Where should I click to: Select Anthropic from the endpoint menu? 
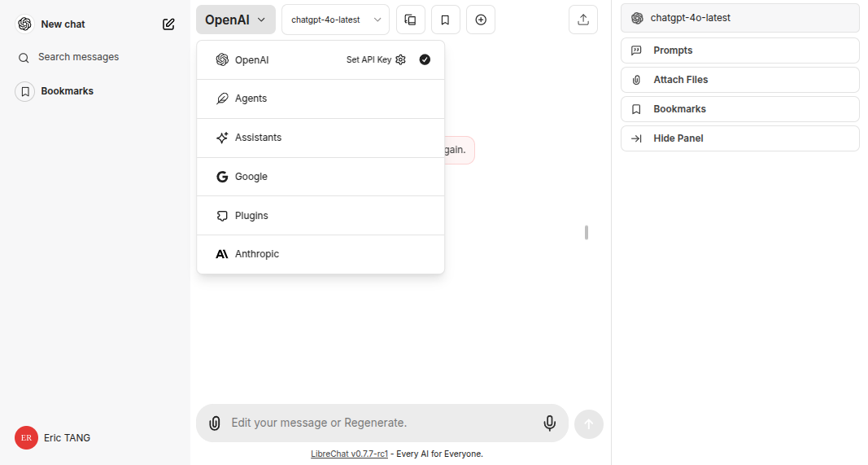(321, 254)
